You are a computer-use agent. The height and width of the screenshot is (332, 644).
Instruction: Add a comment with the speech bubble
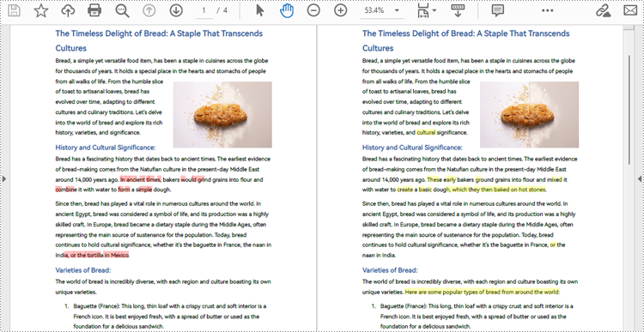[x=498, y=10]
